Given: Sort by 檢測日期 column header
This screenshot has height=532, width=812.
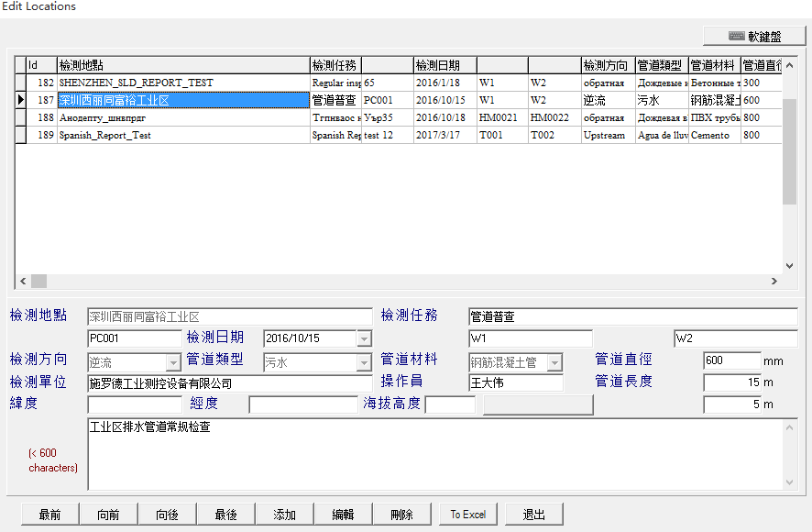Looking at the screenshot, I should tap(444, 65).
